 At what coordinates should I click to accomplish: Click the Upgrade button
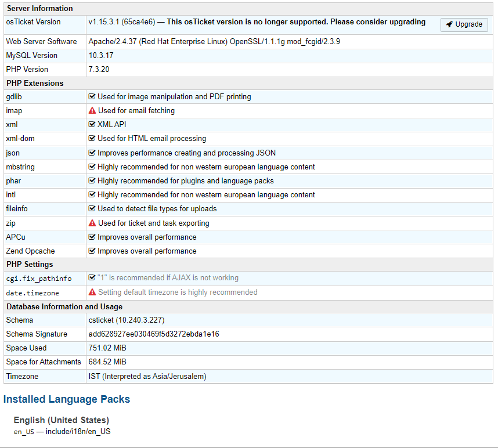coord(464,24)
